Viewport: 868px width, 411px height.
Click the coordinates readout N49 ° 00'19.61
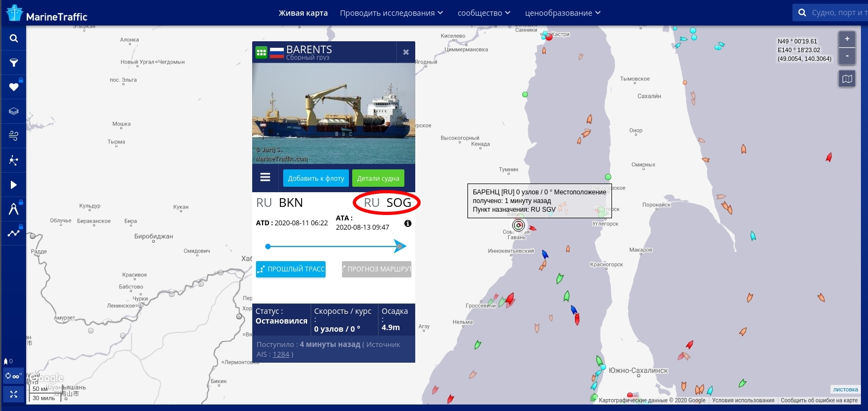797,41
